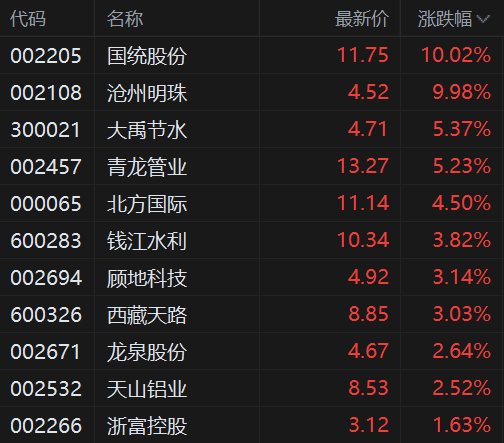Select stock code 600283
The width and height of the screenshot is (504, 443).
[x=46, y=241]
